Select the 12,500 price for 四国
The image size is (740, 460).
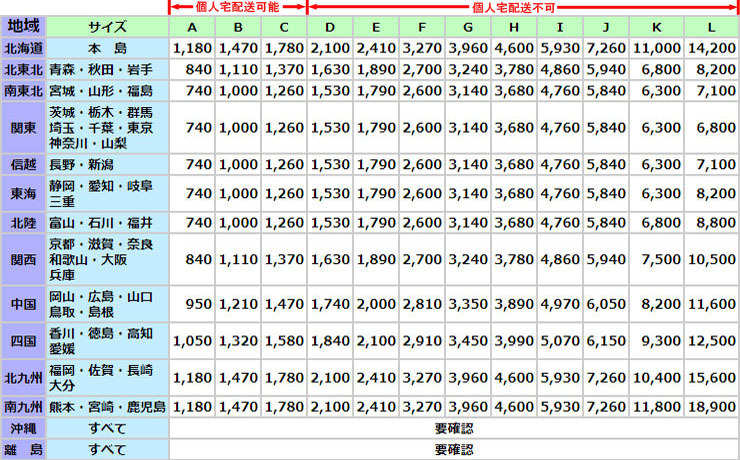(x=710, y=341)
